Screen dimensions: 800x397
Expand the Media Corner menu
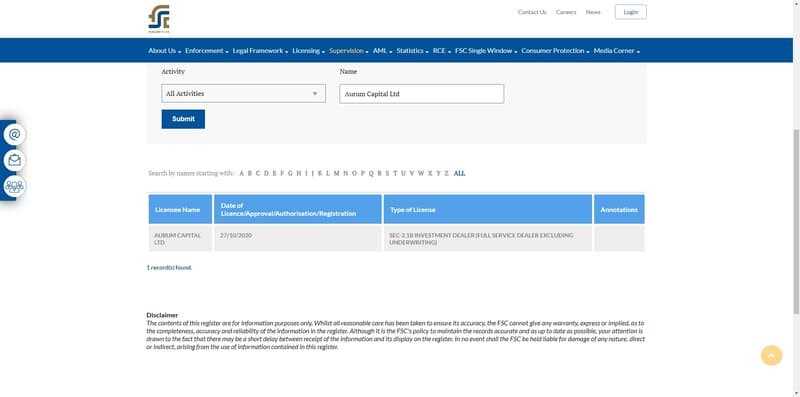pyautogui.click(x=616, y=51)
